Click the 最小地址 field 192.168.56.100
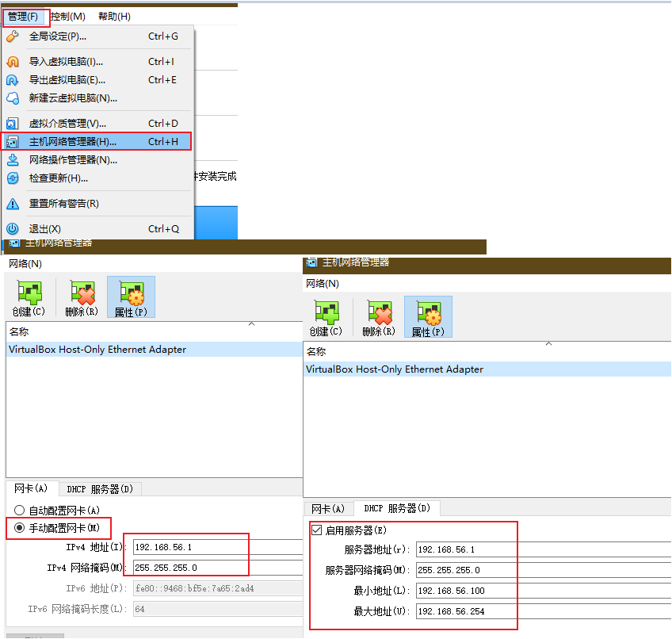 pyautogui.click(x=544, y=591)
